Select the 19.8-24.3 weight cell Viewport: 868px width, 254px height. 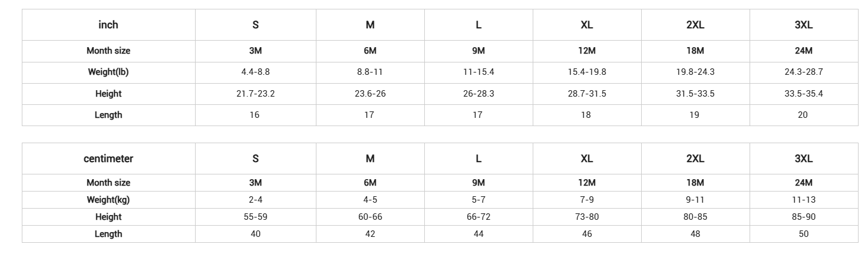[695, 72]
